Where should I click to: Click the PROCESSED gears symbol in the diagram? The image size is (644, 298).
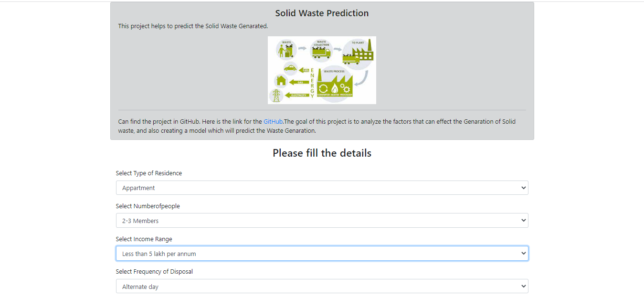tap(345, 88)
